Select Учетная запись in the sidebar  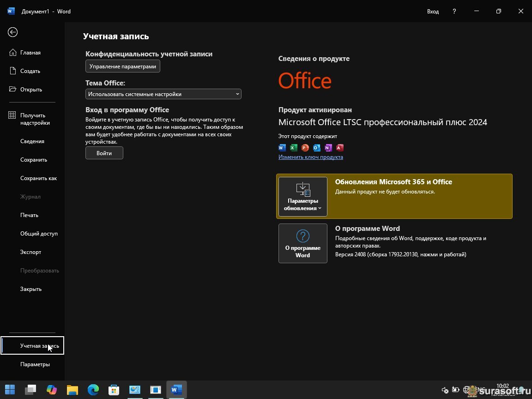[x=32, y=345]
